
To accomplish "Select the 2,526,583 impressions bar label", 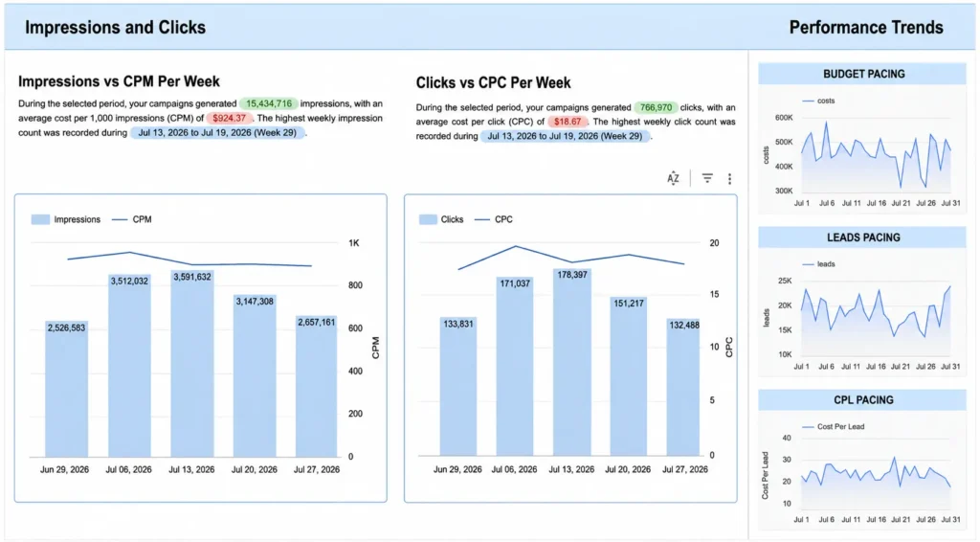I will click(66, 327).
